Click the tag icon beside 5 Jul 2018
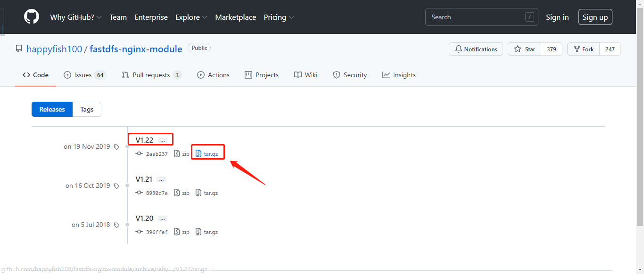The width and height of the screenshot is (644, 274). [x=116, y=225]
